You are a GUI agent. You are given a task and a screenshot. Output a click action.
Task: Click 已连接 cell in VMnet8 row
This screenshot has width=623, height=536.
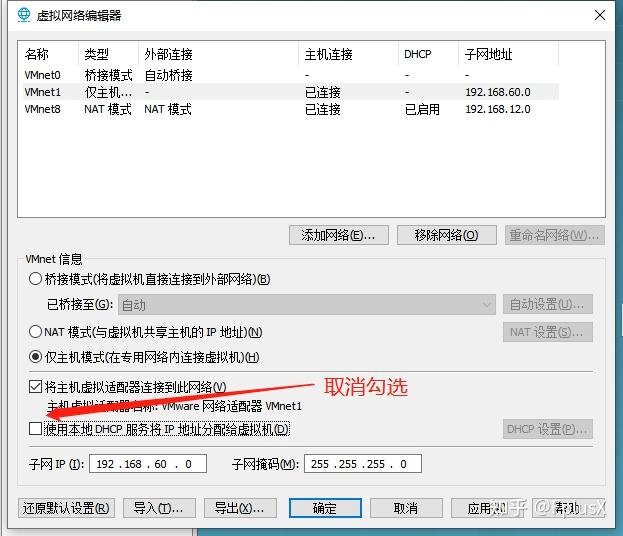[x=323, y=109]
